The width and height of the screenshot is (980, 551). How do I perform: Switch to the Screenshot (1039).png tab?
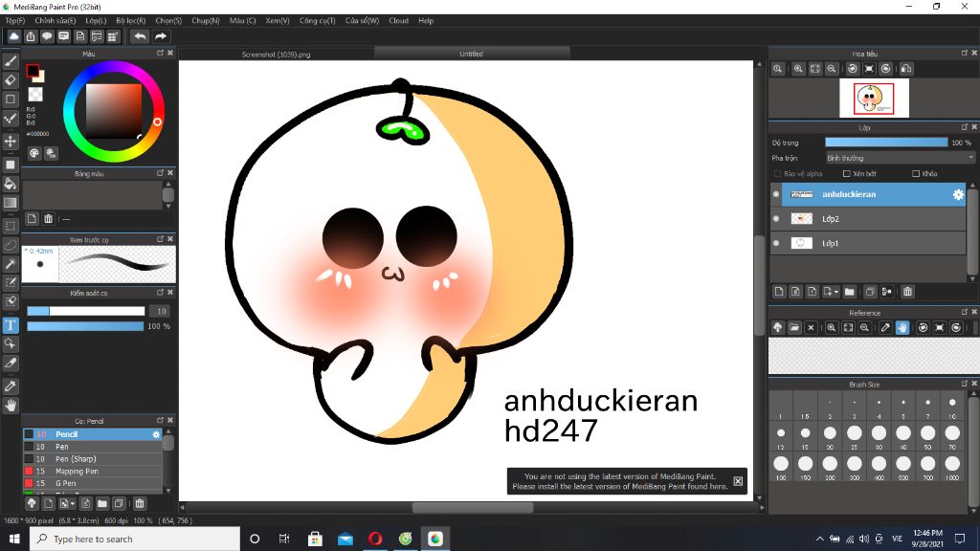pos(276,55)
